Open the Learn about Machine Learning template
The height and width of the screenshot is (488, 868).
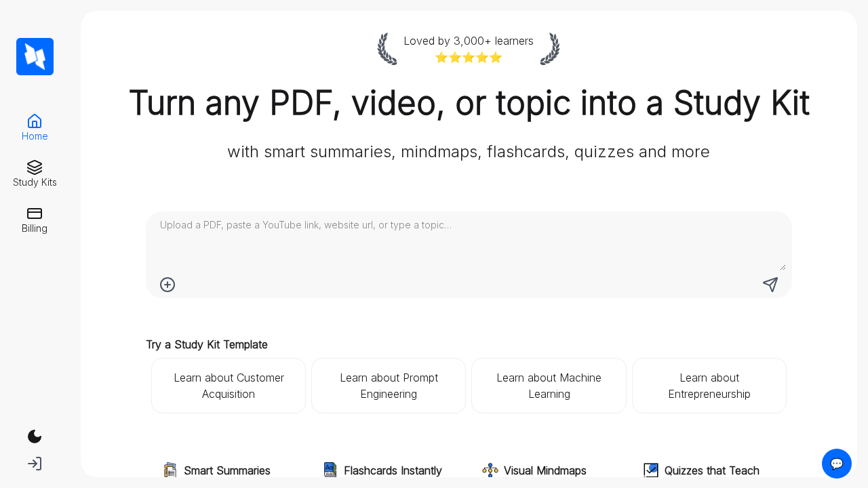549,385
